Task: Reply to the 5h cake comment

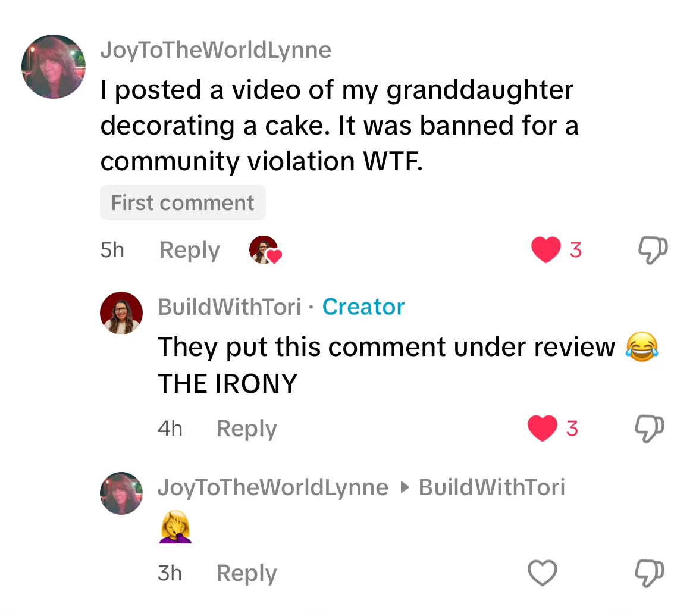Action: [190, 251]
